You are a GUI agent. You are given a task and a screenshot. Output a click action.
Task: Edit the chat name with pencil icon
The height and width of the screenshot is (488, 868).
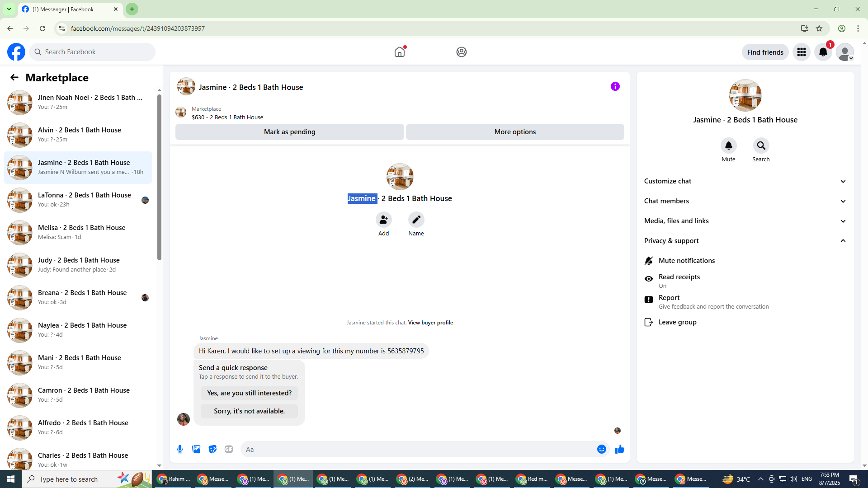(x=416, y=220)
